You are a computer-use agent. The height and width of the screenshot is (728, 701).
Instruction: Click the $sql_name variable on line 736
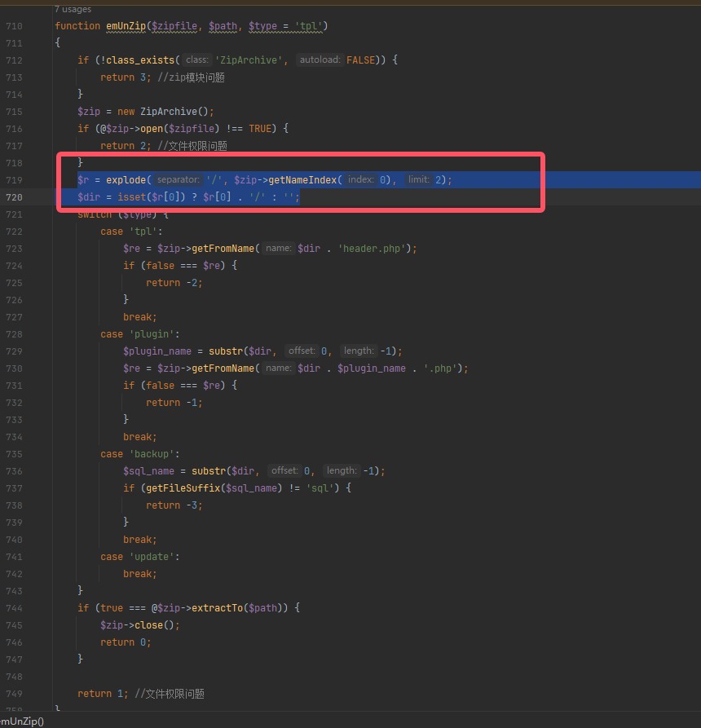[x=148, y=470]
